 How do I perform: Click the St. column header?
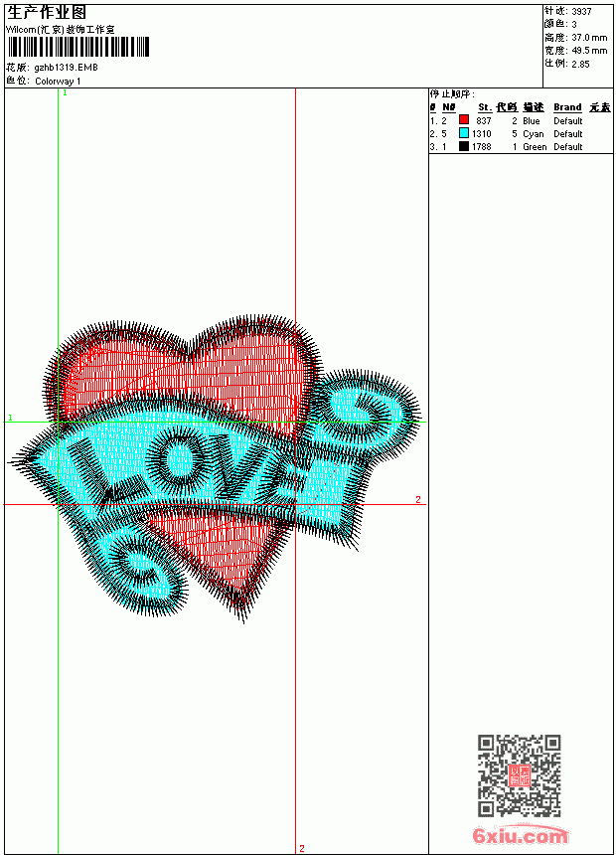485,107
